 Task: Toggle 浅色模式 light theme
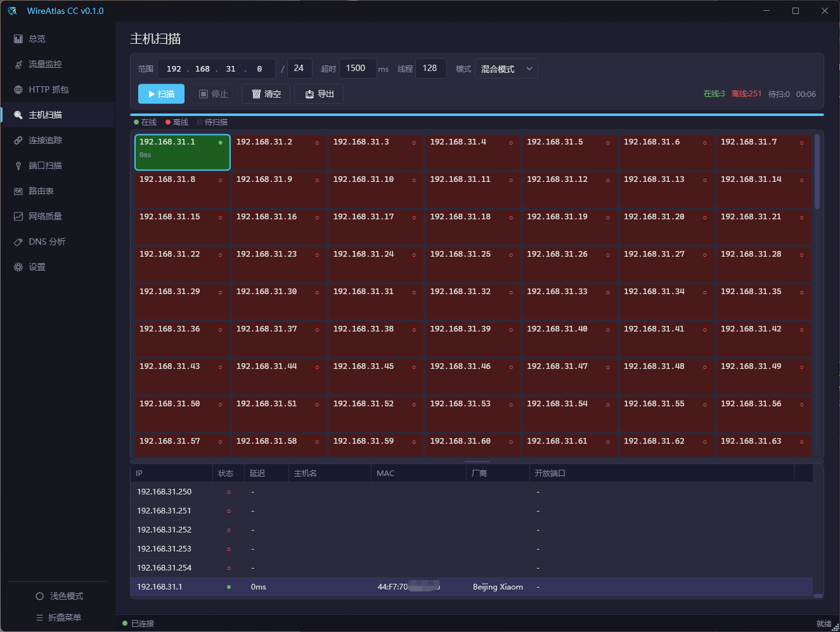(x=60, y=596)
